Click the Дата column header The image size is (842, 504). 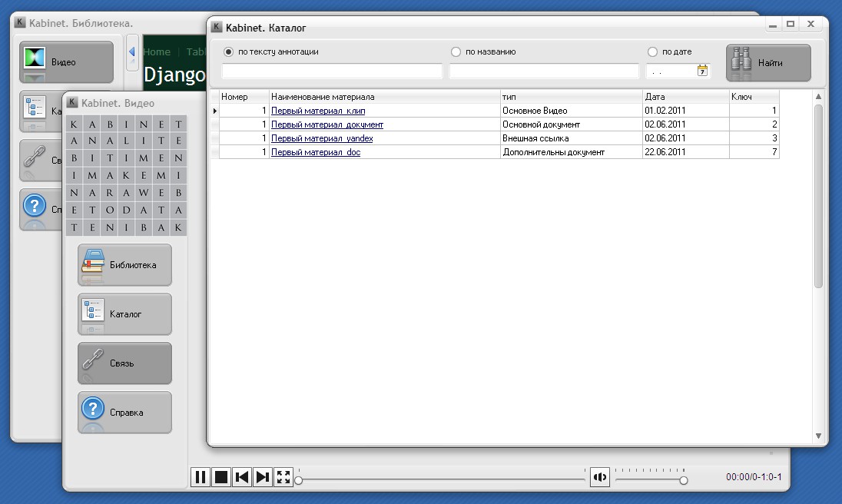[x=686, y=97]
